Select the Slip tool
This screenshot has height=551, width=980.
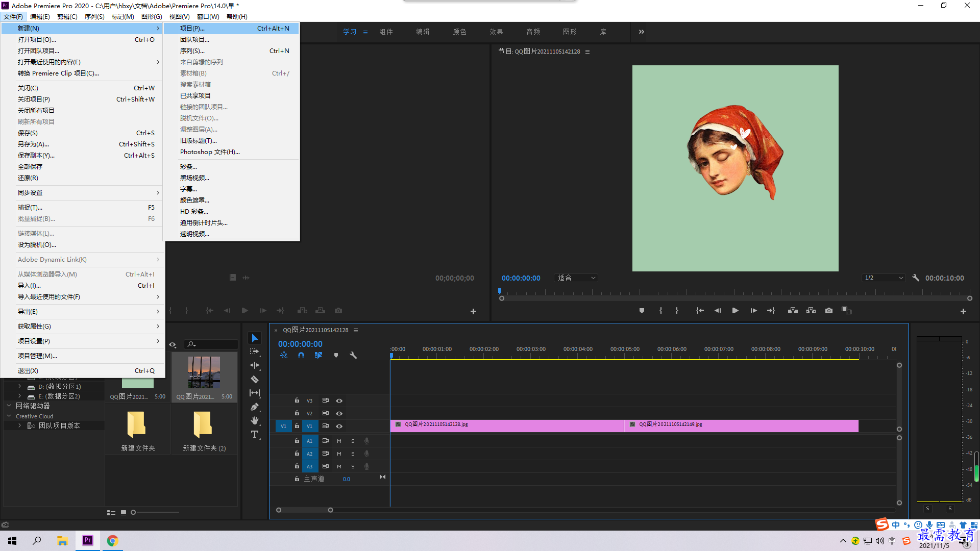pos(255,393)
